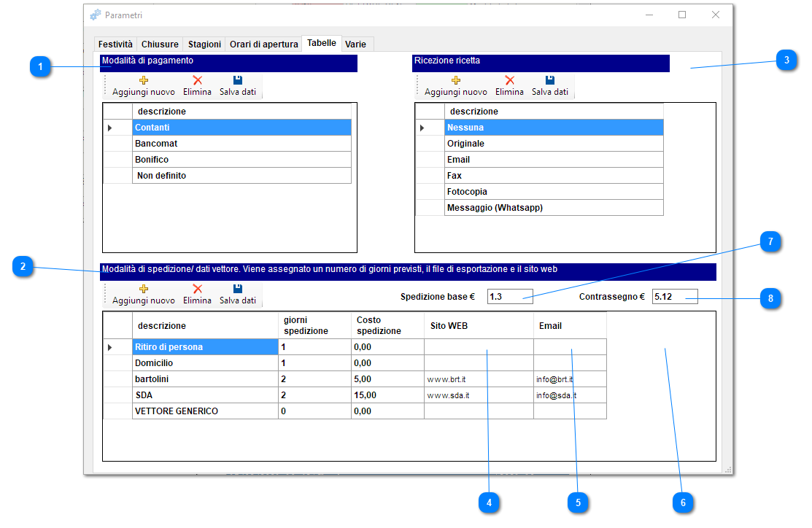Select the Nessuna row indicator arrow

click(422, 128)
